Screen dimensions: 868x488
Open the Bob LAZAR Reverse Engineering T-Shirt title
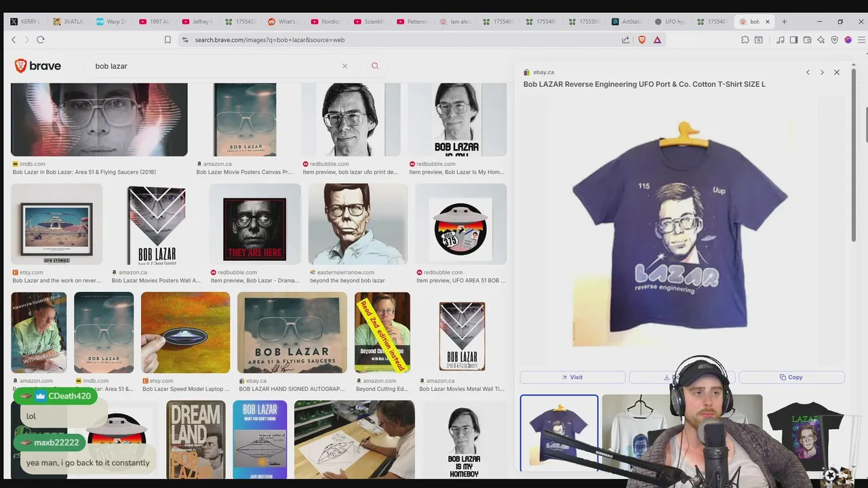click(x=644, y=84)
